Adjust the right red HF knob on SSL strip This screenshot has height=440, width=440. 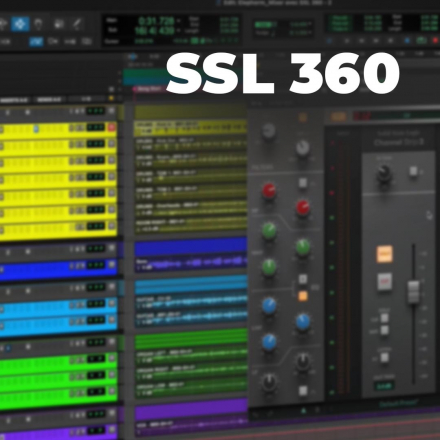click(x=303, y=207)
